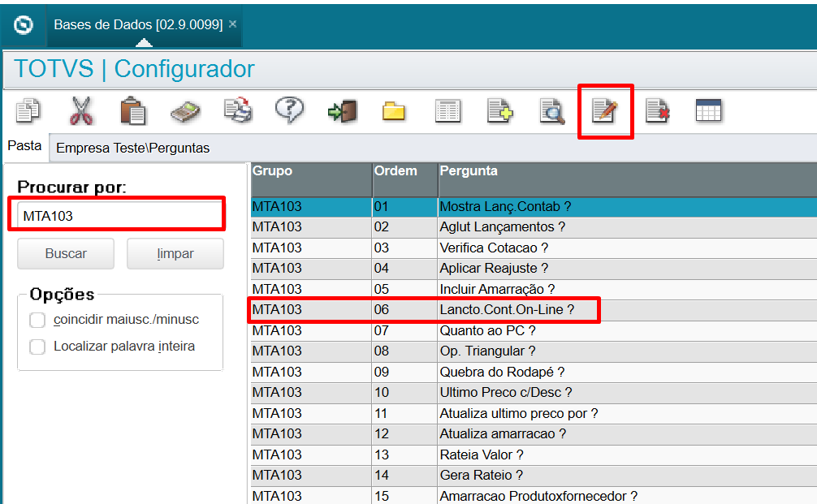This screenshot has width=817, height=504.
Task: Focus the Procurar por search field
Action: tap(119, 216)
